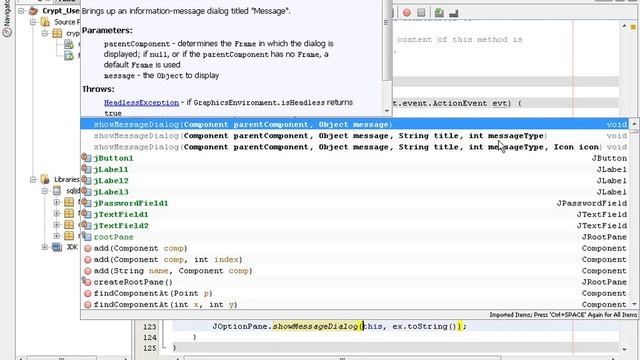The image size is (640, 360).
Task: Click the gray Stop Macro Recording button
Action: click(x=421, y=13)
